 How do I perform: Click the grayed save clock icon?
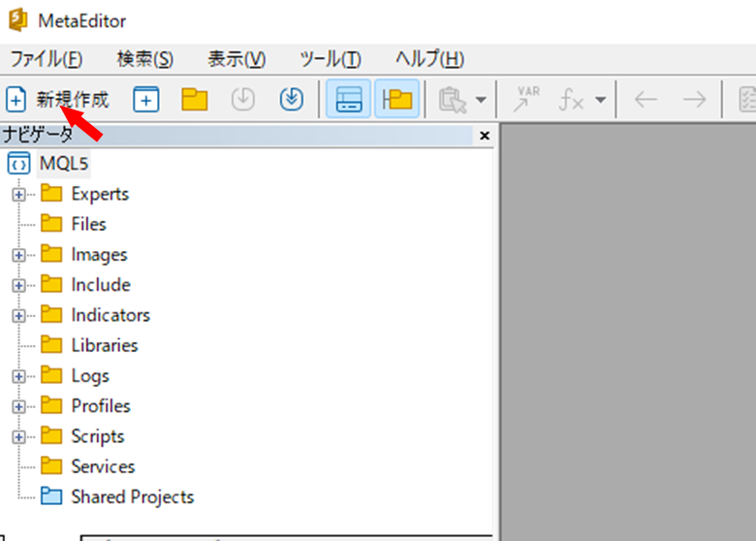242,99
